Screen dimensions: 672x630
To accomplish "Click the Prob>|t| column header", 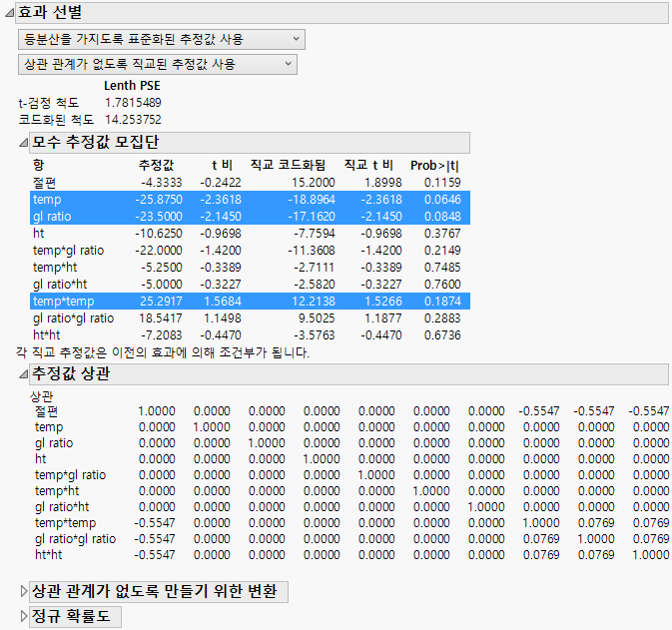I will click(x=434, y=166).
